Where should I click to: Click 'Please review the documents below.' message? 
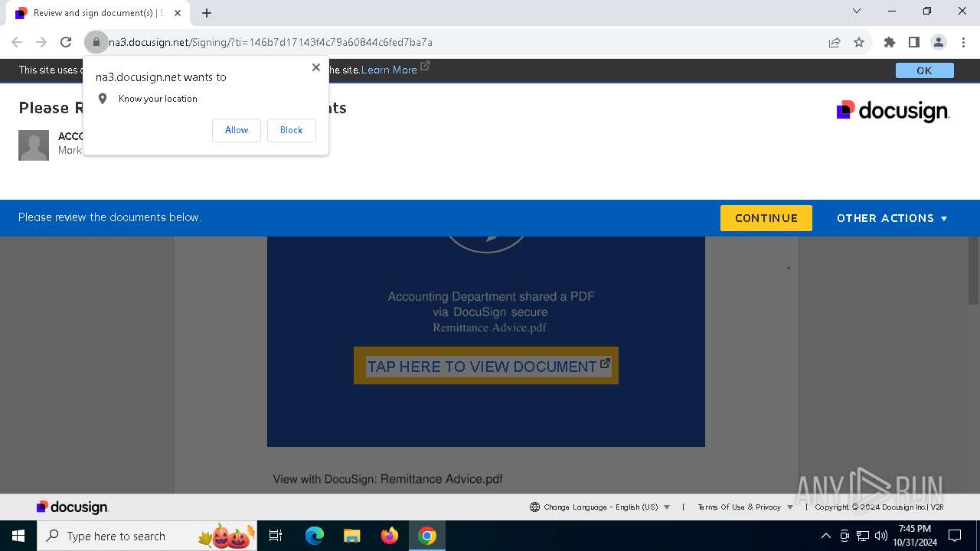click(109, 217)
